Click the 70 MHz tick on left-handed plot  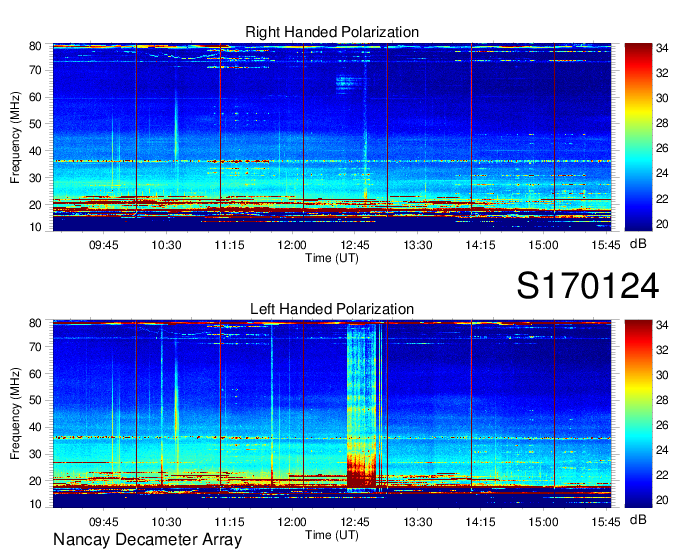(35, 347)
